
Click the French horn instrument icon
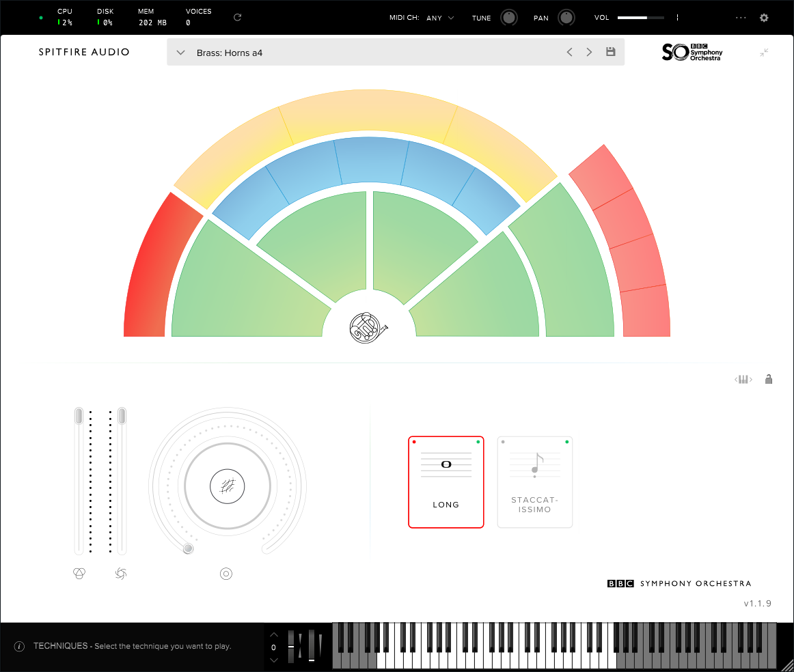tap(368, 328)
